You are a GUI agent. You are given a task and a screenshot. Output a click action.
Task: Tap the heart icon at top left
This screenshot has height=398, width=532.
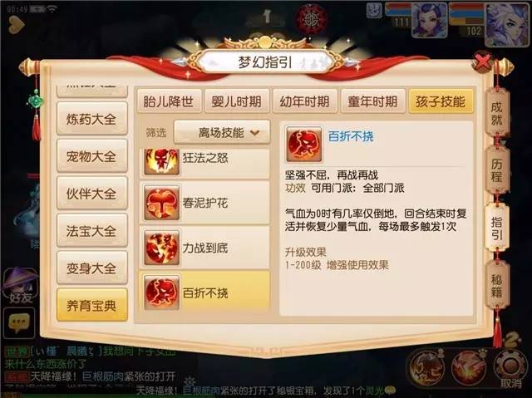[x=16, y=25]
